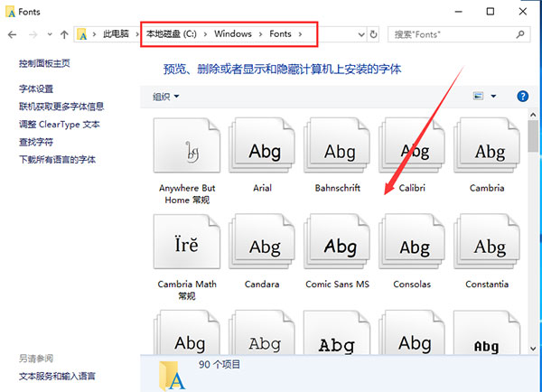
Task: Open 调整 ClearType 文本 link
Action: click(60, 124)
